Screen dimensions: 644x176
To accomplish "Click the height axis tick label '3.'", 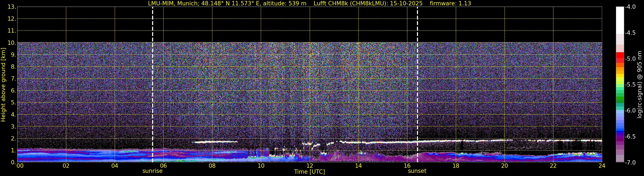I will [13, 127].
